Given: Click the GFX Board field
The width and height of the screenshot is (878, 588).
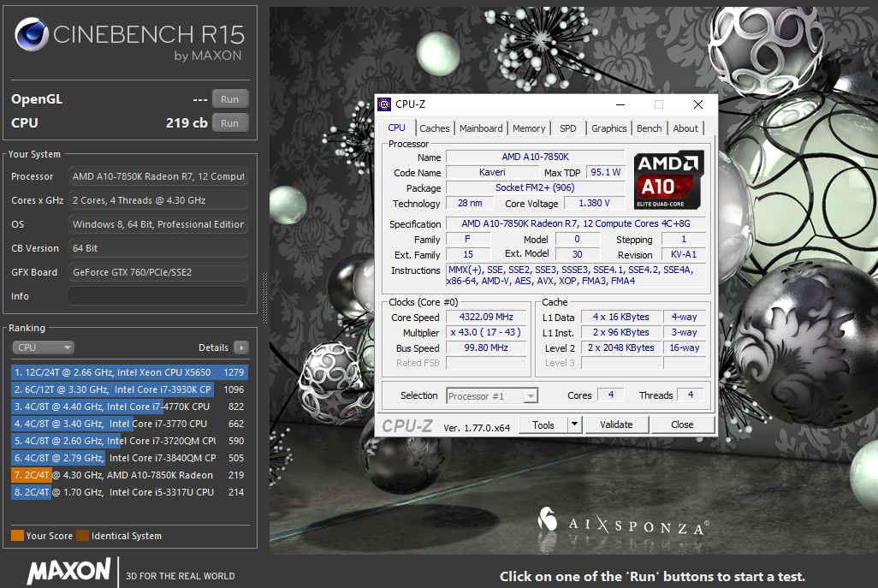Looking at the screenshot, I should point(158,272).
